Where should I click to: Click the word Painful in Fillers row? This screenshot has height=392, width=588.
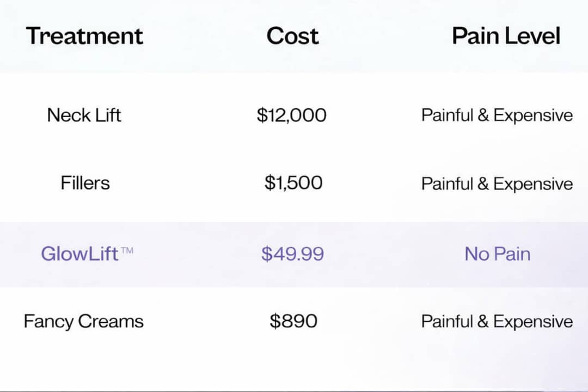pyautogui.click(x=446, y=183)
